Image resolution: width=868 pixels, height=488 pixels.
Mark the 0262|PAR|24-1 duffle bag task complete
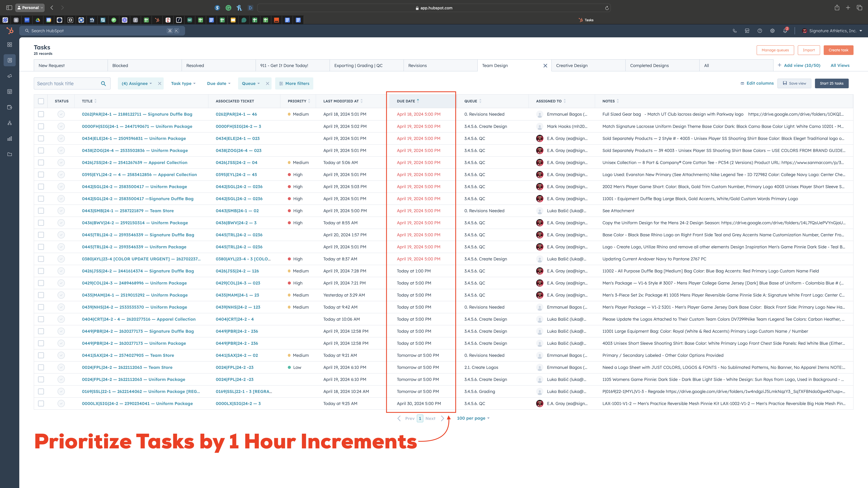pyautogui.click(x=61, y=114)
